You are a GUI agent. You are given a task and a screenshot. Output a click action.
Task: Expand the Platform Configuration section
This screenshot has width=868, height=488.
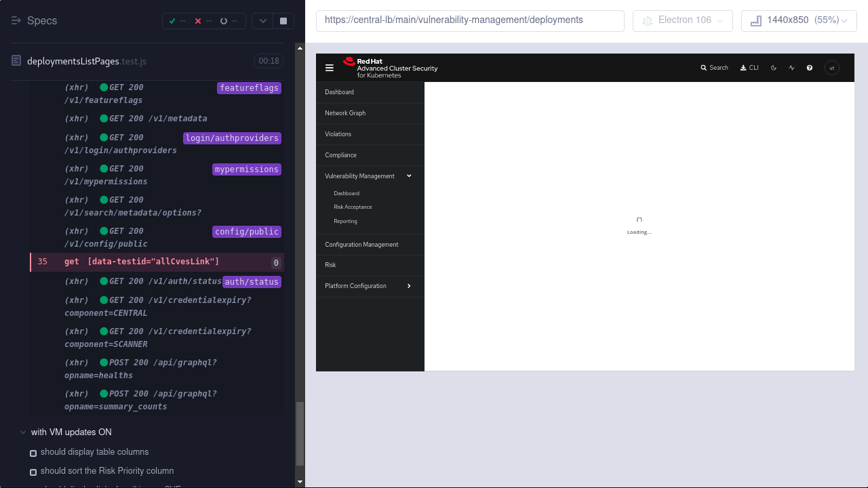(370, 286)
